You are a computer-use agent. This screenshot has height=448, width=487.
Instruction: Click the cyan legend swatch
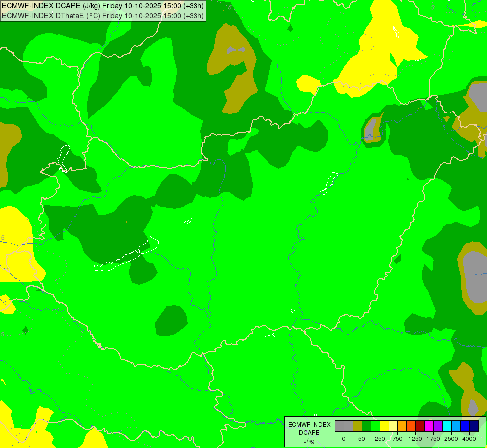pos(447,426)
